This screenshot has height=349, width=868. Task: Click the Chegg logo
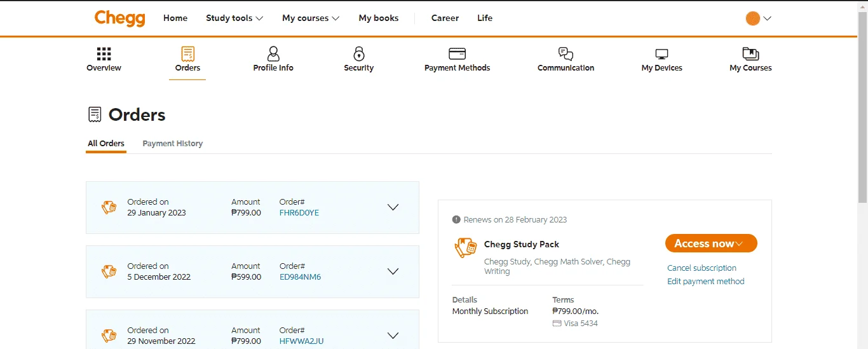click(x=120, y=18)
